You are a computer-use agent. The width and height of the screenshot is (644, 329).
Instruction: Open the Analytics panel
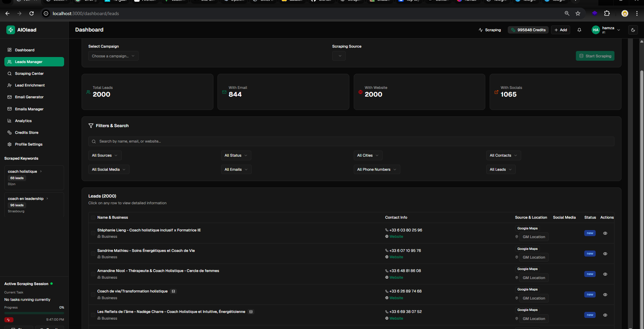[x=23, y=121]
